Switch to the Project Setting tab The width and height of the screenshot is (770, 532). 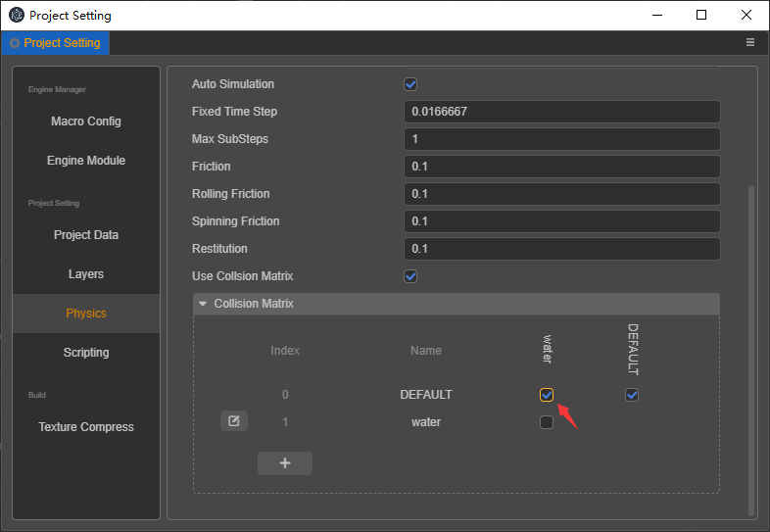coord(56,43)
